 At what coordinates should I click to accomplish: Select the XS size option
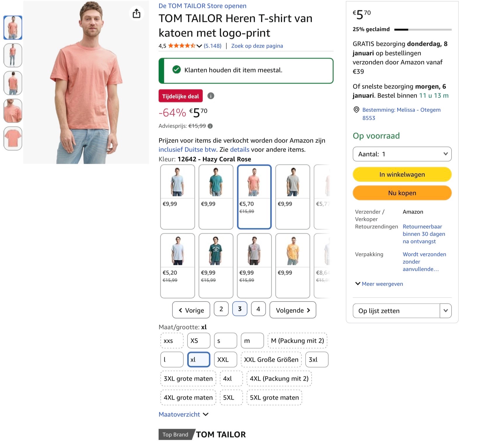pyautogui.click(x=198, y=341)
